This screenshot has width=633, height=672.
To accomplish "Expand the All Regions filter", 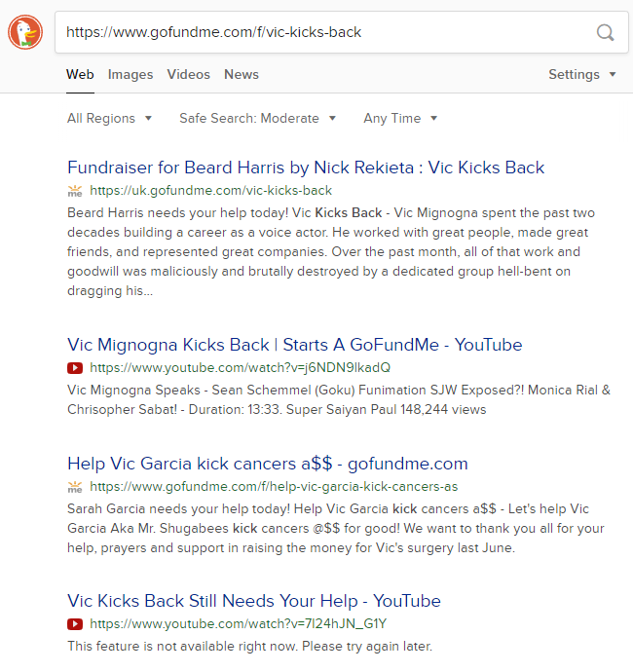I will click(110, 118).
